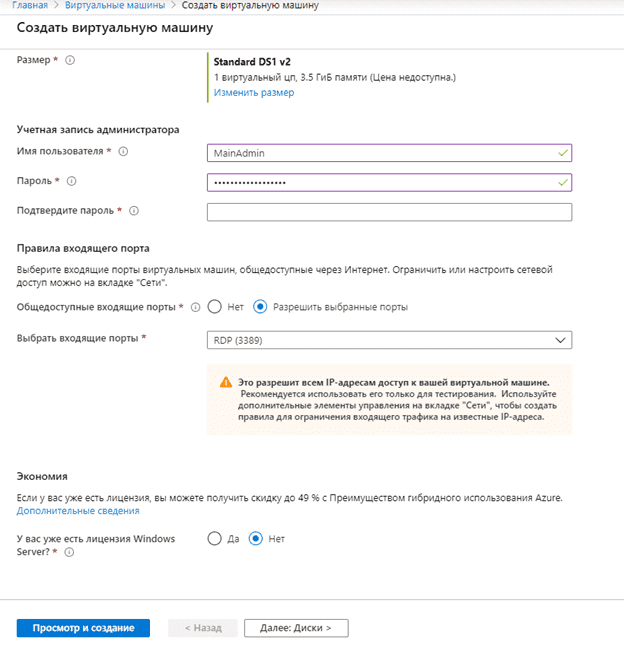The height and width of the screenshot is (654, 624).
Task: Click Изменить размер link
Action: (254, 93)
